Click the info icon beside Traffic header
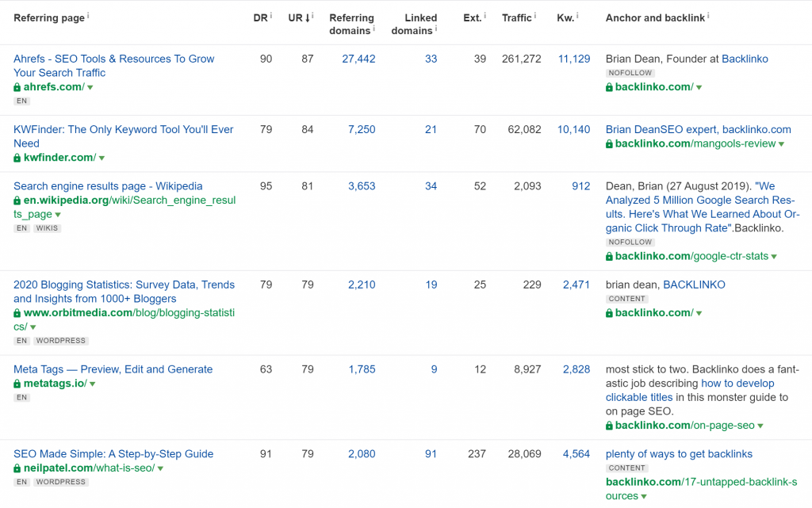Viewport: 812px width, 508px height. coord(535,16)
